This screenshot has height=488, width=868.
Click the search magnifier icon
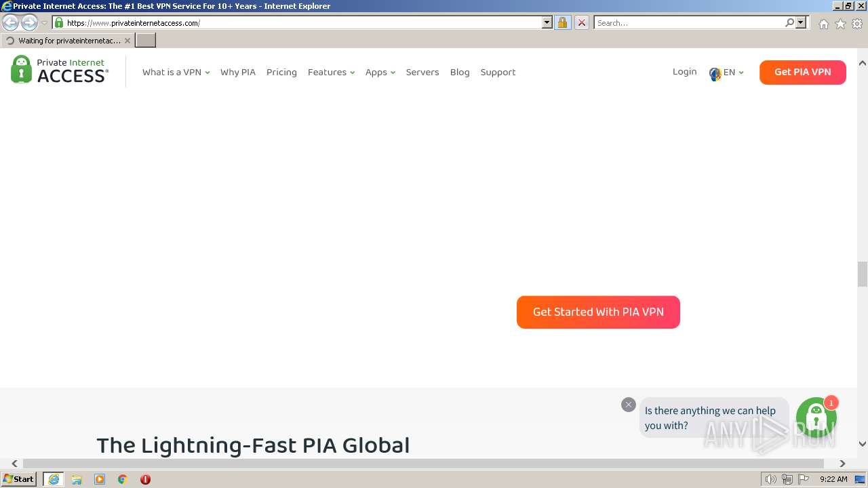tap(789, 22)
